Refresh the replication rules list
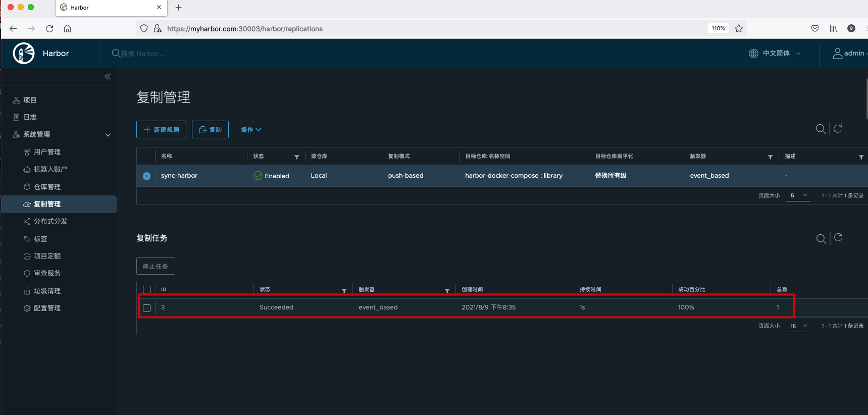This screenshot has height=415, width=868. [x=838, y=129]
